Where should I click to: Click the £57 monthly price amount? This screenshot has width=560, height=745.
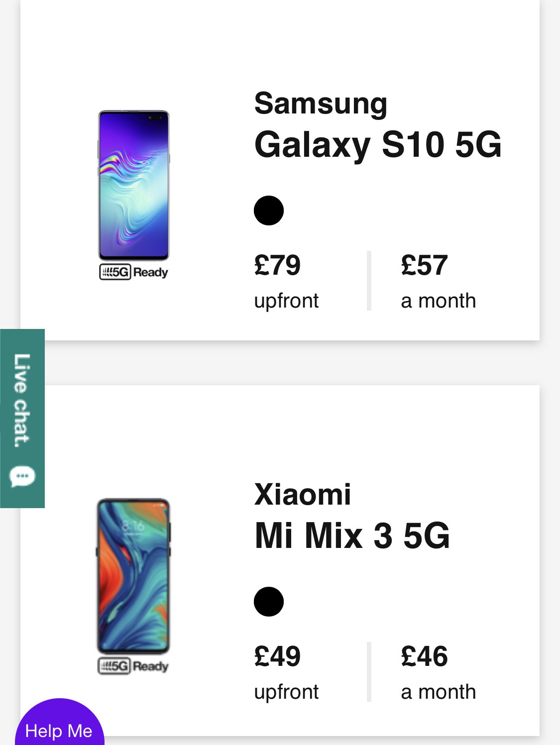coord(424,265)
